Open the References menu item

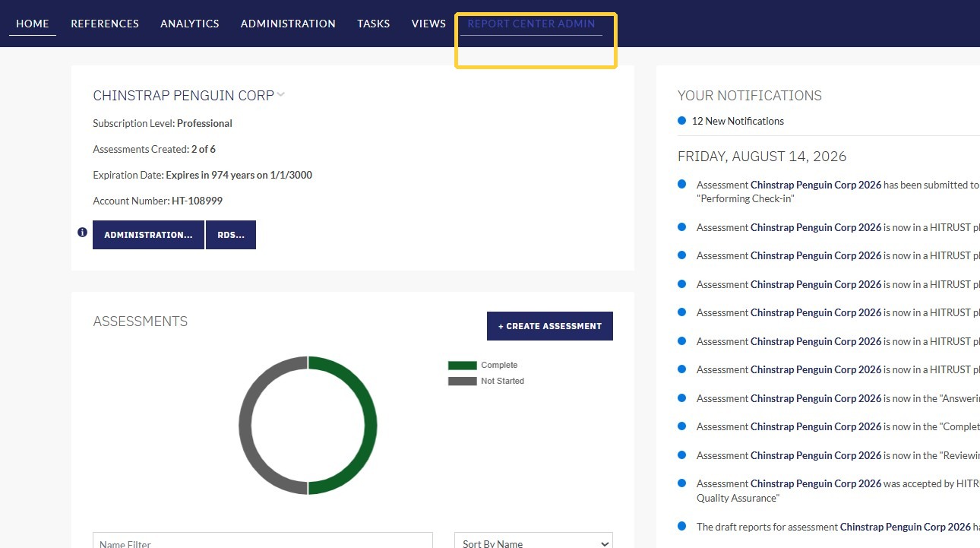[x=105, y=24]
